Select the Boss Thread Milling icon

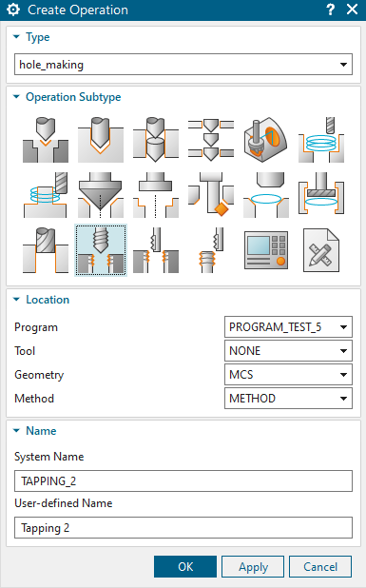pyautogui.click(x=211, y=250)
